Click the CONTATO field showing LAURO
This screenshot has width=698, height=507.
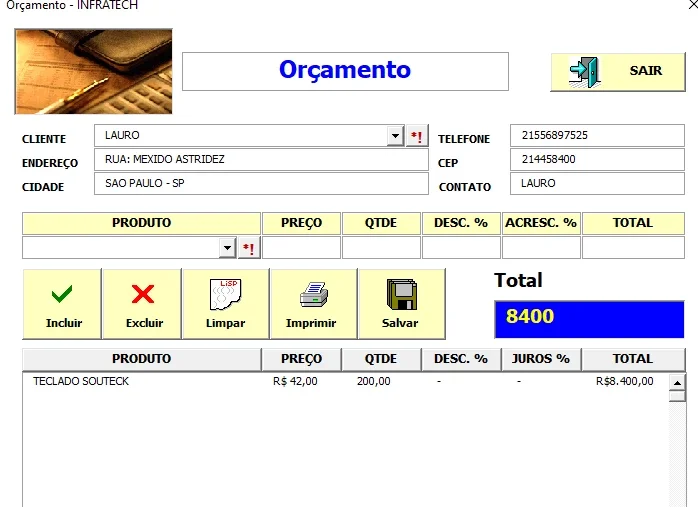pyautogui.click(x=597, y=183)
